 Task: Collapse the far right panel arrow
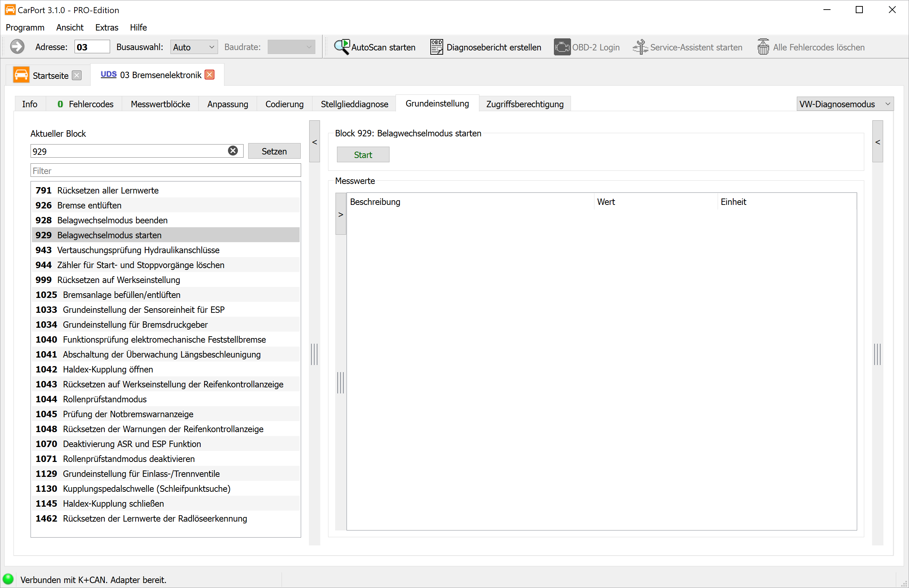point(878,142)
